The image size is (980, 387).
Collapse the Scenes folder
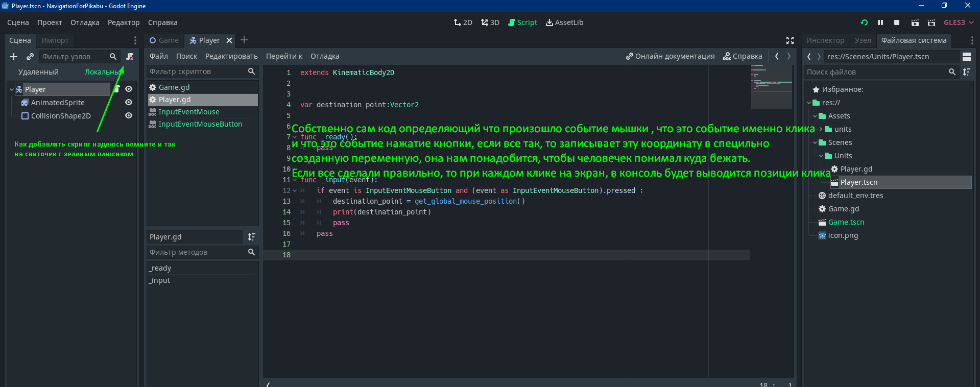(x=815, y=142)
